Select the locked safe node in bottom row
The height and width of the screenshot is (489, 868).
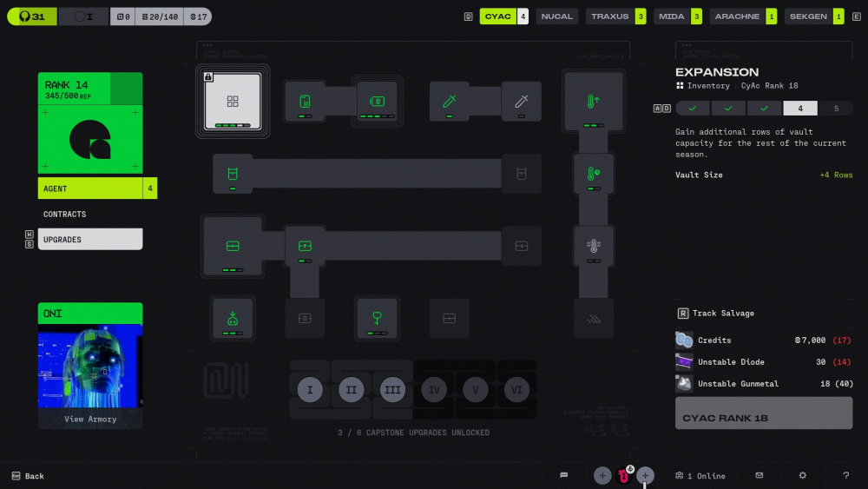tap(305, 319)
